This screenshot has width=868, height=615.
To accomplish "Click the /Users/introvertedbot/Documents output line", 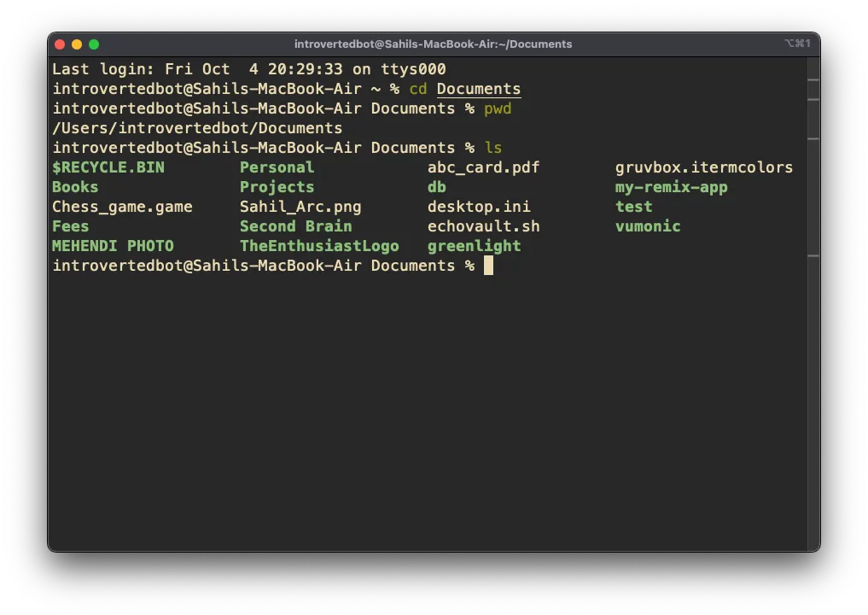I will coord(197,128).
